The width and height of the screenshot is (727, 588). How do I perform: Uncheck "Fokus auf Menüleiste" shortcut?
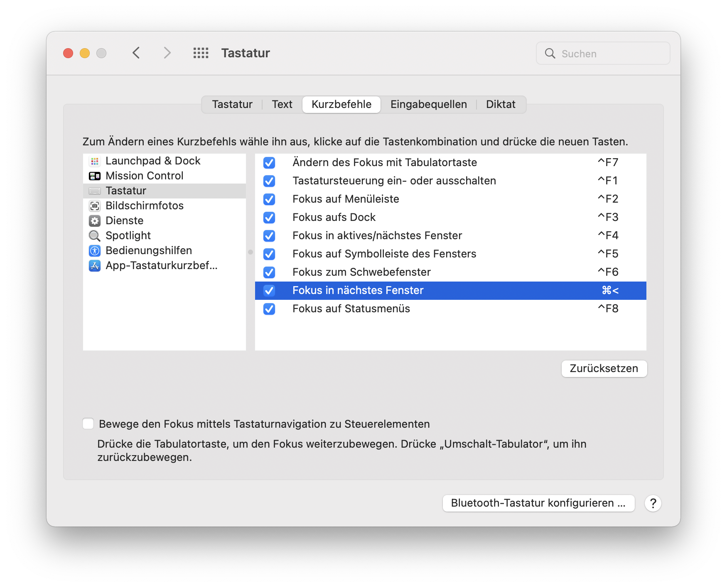(x=269, y=199)
